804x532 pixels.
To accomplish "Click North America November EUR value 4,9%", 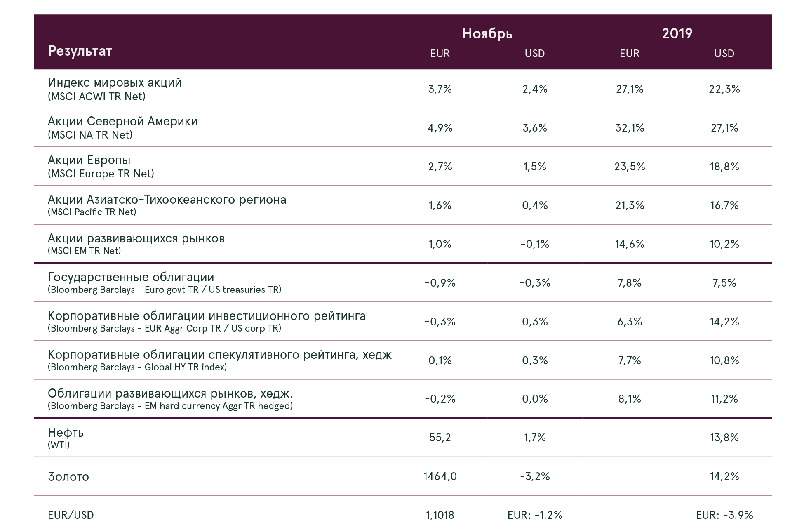I will 440,128.
